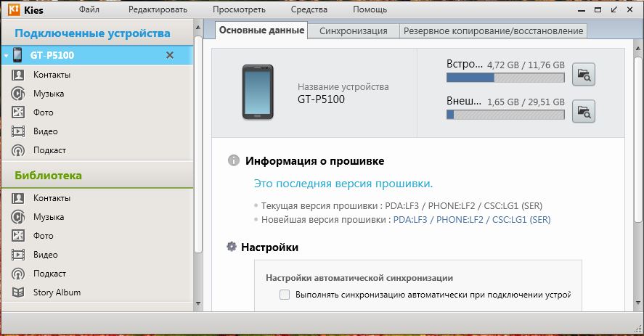Image resolution: width=644 pixels, height=336 pixels.
Task: Click the firmware information info icon
Action: pos(234,160)
